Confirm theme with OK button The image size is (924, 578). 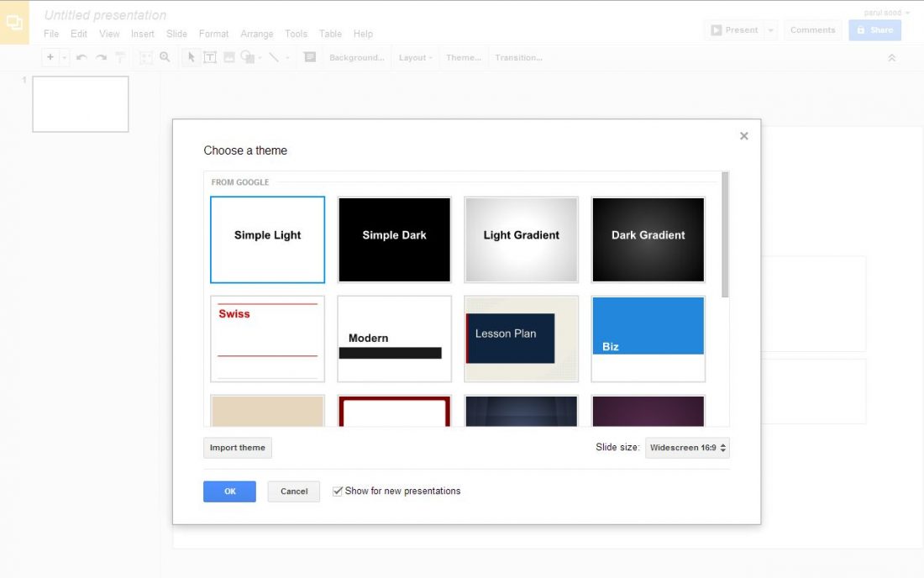click(229, 491)
